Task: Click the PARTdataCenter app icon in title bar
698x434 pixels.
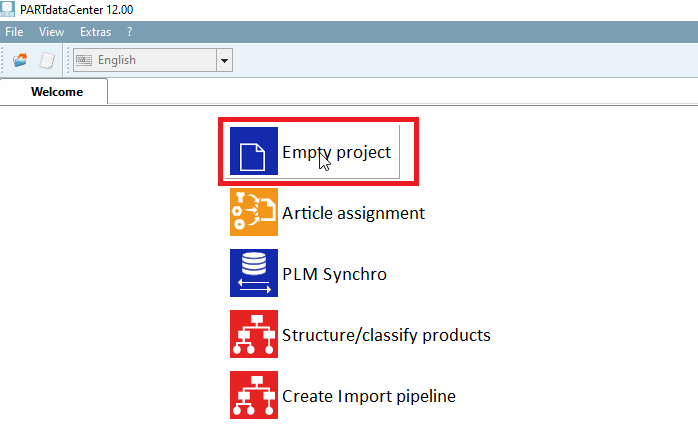Action: click(8, 9)
